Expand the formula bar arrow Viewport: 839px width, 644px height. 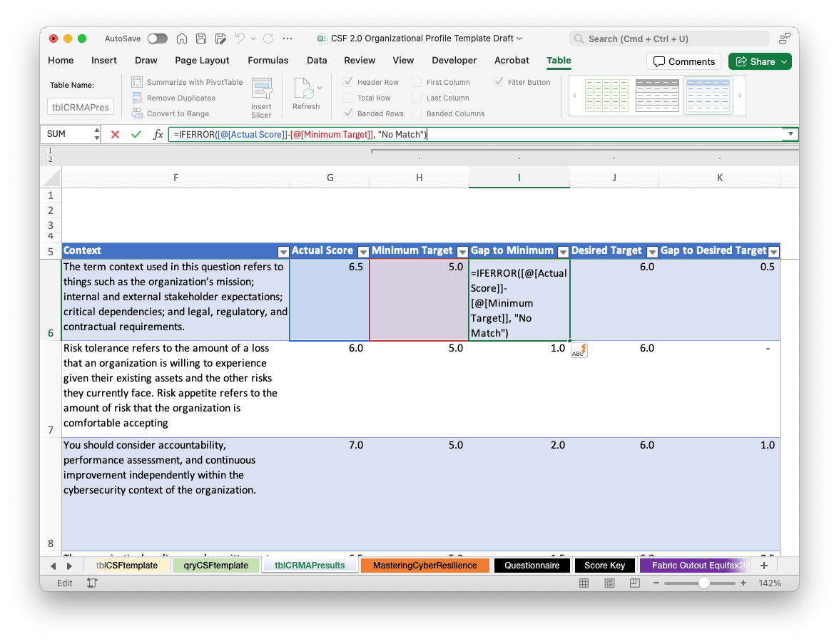point(790,134)
